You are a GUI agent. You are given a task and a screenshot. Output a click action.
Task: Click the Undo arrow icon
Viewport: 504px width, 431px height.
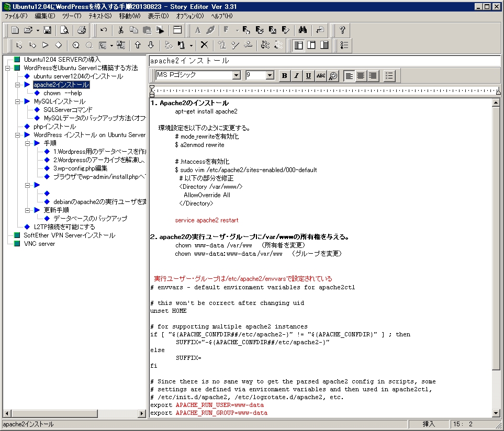click(x=104, y=30)
